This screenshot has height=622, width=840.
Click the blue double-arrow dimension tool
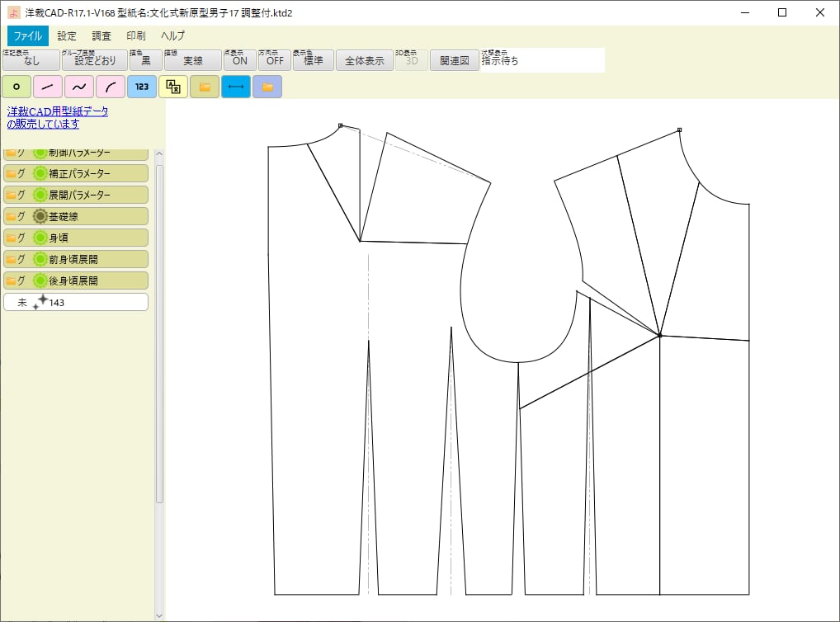coord(236,87)
